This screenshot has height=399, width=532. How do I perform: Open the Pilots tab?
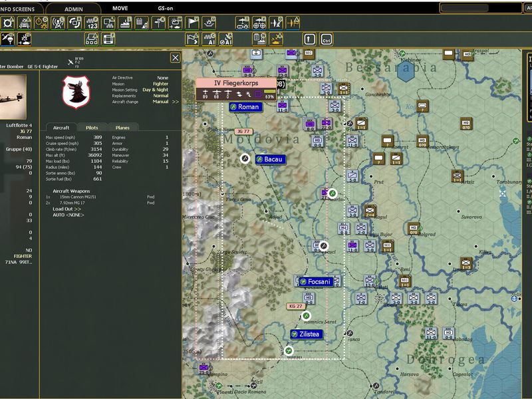[x=92, y=128]
